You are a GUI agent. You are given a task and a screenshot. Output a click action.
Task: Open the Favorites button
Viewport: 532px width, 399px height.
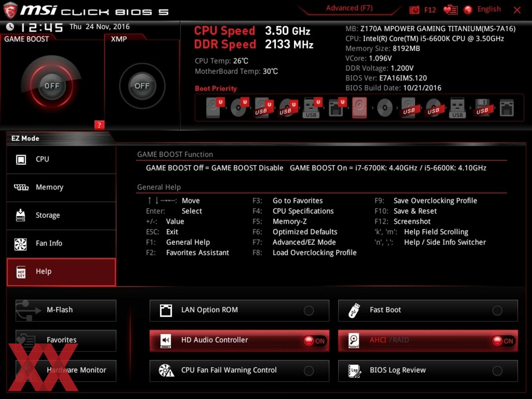click(66, 340)
